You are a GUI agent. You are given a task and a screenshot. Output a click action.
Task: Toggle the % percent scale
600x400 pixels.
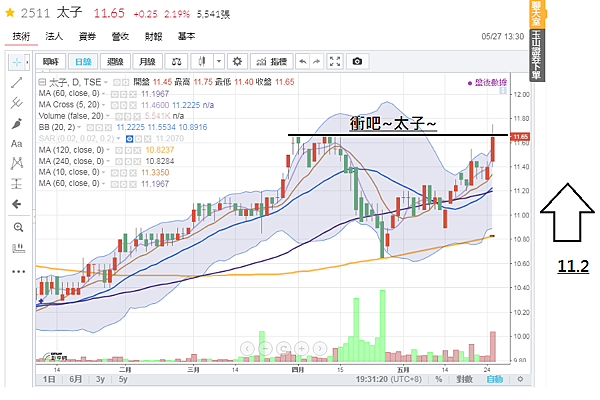[x=439, y=379]
